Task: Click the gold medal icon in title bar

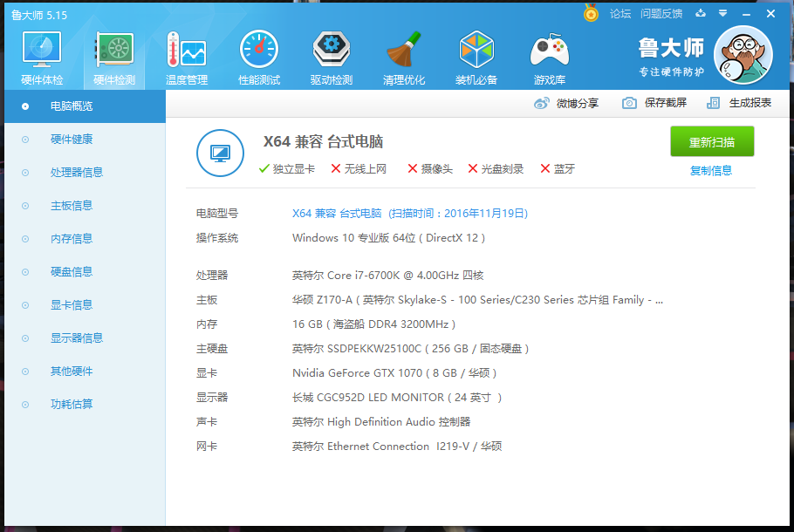Action: coord(591,13)
